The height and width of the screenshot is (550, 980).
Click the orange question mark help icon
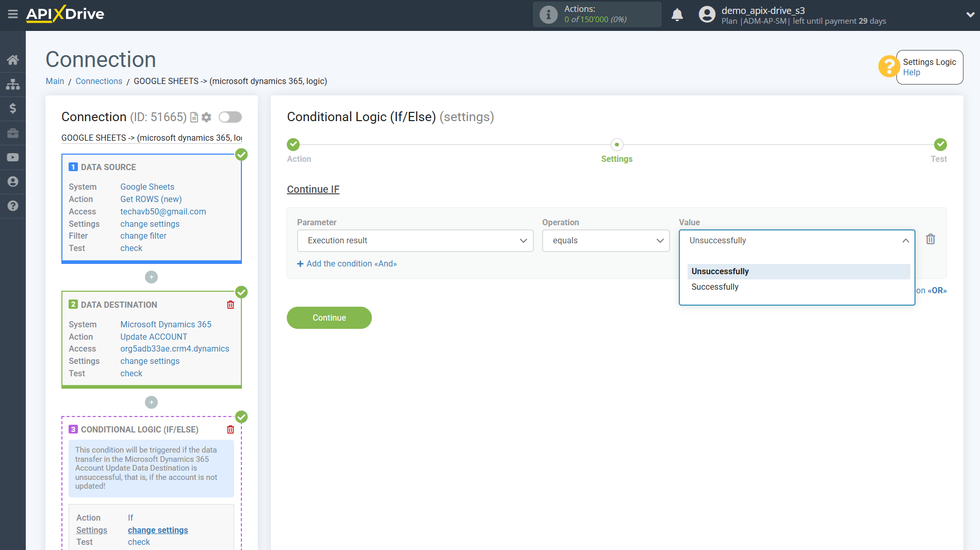[x=889, y=66]
